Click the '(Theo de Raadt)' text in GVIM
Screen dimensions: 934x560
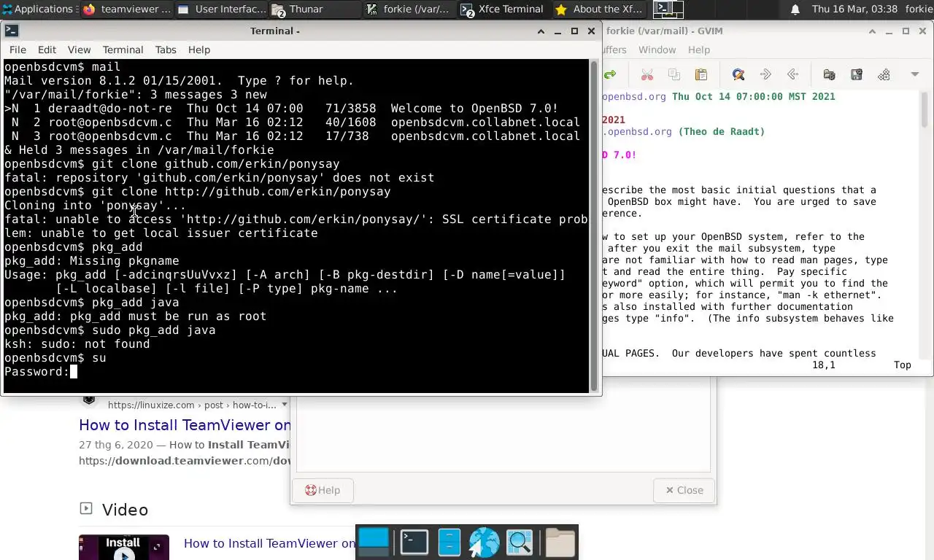(x=722, y=131)
